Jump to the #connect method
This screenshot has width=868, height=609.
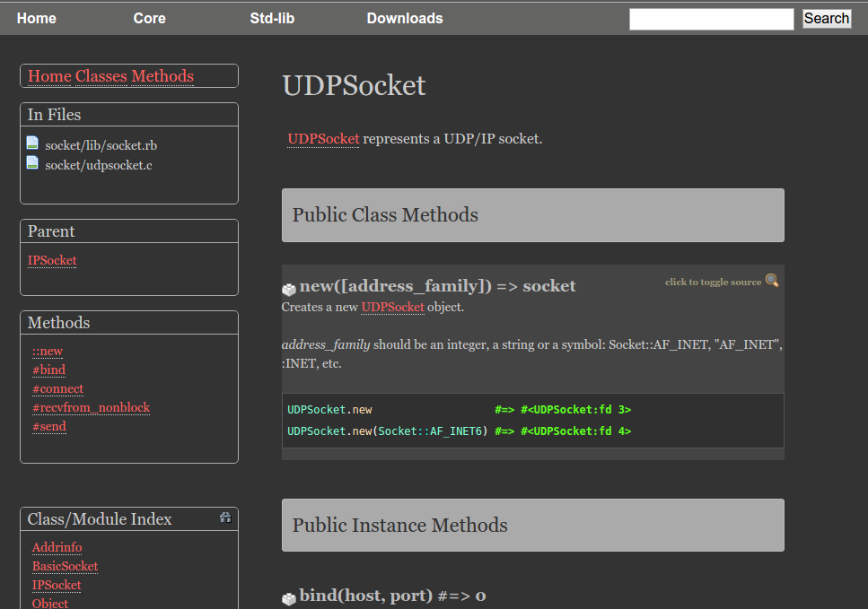pyautogui.click(x=57, y=389)
